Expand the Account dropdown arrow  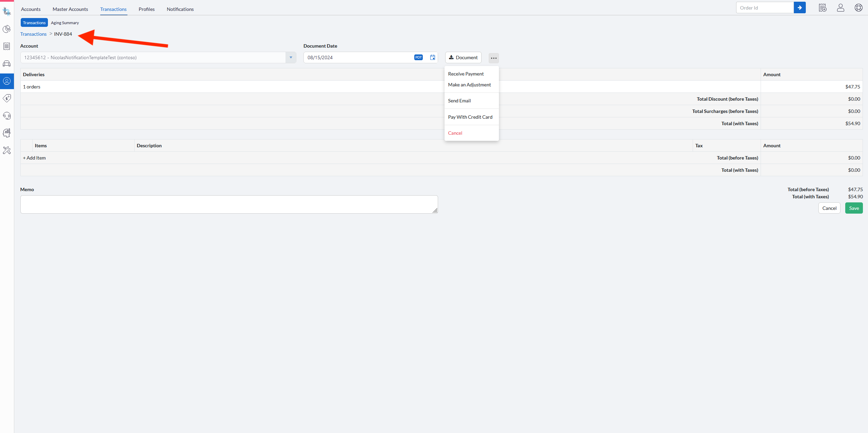click(x=291, y=57)
